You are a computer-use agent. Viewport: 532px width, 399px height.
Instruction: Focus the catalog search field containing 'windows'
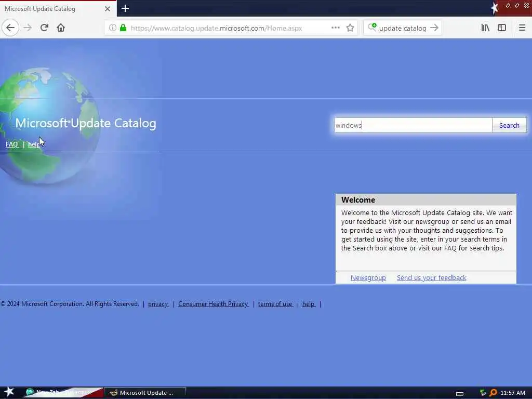[413, 125]
